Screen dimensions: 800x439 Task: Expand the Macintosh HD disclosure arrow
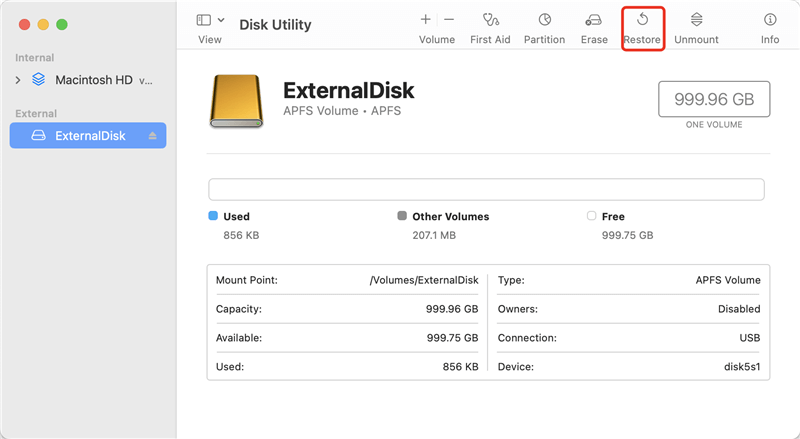coord(17,79)
